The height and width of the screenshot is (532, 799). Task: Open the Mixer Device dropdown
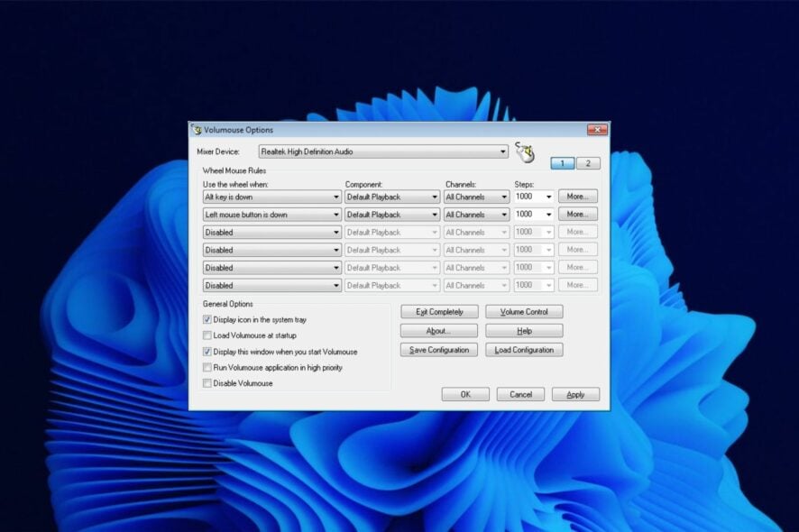click(502, 152)
